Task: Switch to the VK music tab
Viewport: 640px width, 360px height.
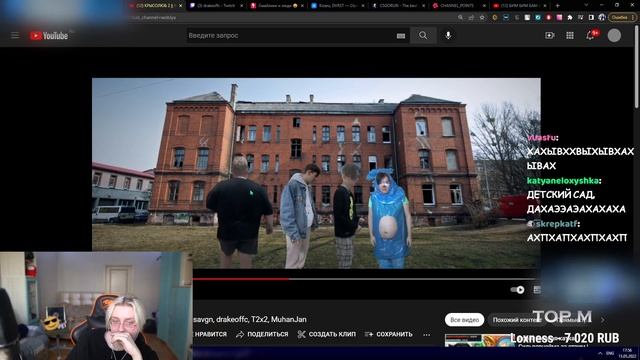Action: point(337,6)
